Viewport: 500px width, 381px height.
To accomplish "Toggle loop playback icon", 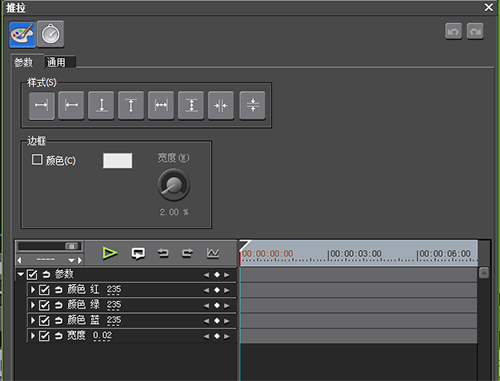I will coord(138,254).
